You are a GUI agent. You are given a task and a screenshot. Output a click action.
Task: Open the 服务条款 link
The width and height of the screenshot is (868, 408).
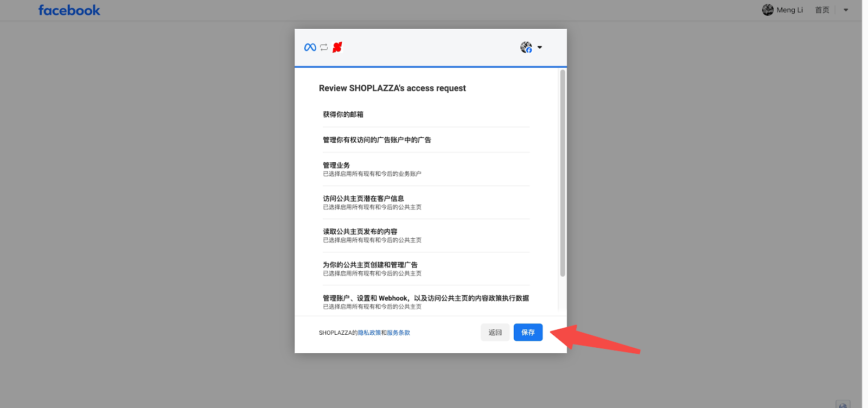tap(398, 333)
